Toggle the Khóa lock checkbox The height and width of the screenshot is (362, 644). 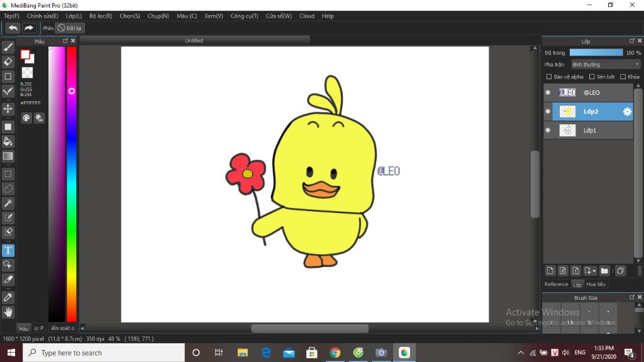pyautogui.click(x=623, y=77)
